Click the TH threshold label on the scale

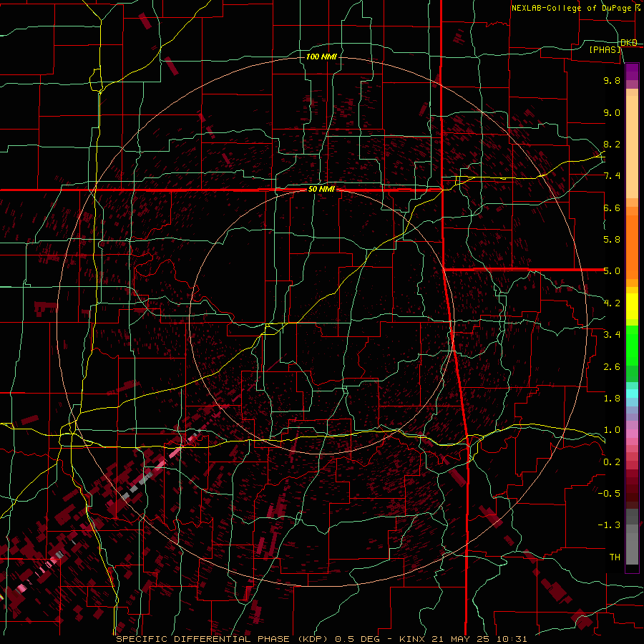coord(615,557)
